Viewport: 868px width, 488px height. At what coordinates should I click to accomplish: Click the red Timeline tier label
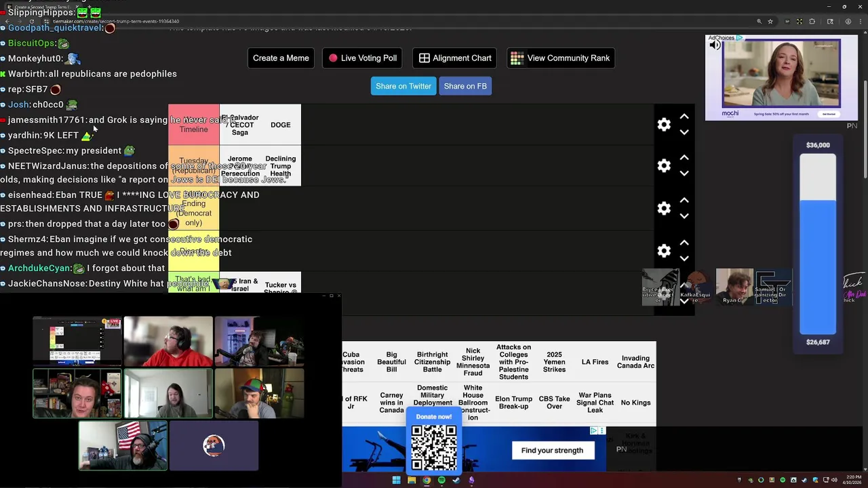pos(194,125)
